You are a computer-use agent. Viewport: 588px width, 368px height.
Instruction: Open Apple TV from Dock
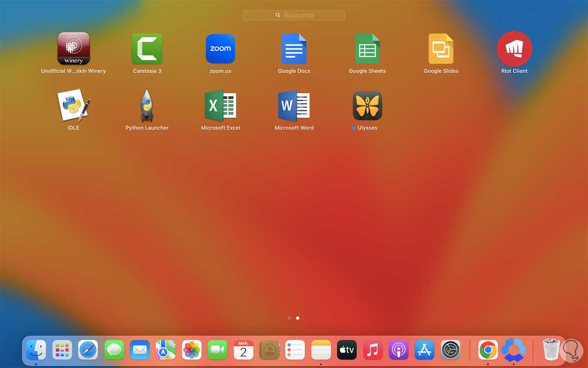(x=347, y=350)
